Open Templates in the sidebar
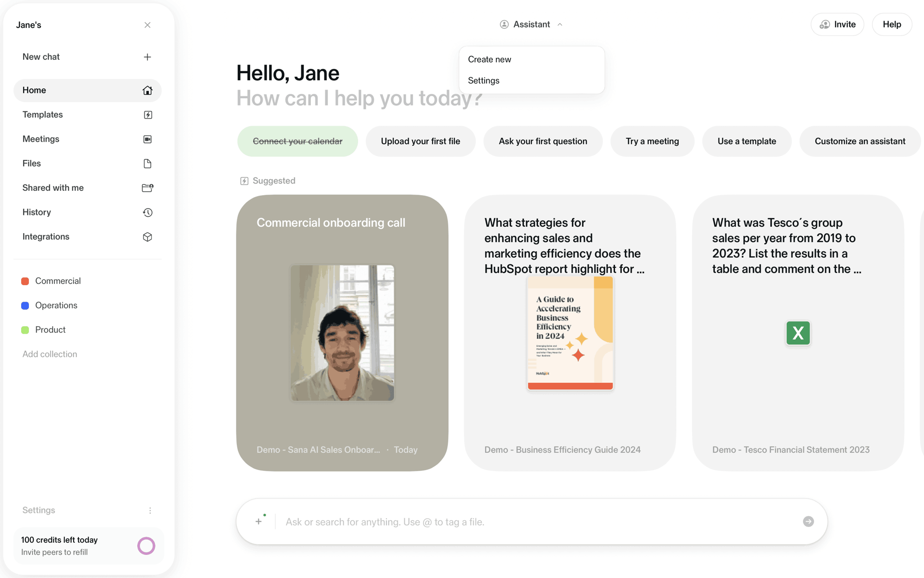Screen dimensions: 924x578 [88, 115]
